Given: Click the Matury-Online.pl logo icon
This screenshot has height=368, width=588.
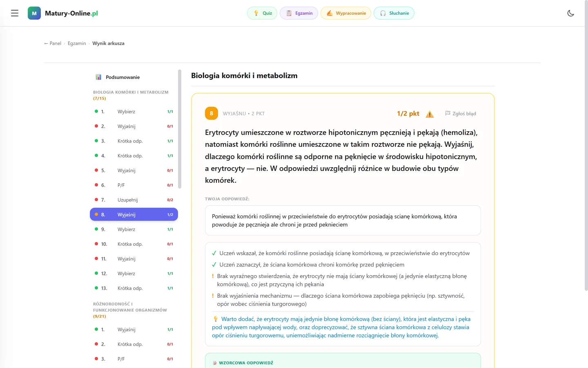Looking at the screenshot, I should point(34,13).
